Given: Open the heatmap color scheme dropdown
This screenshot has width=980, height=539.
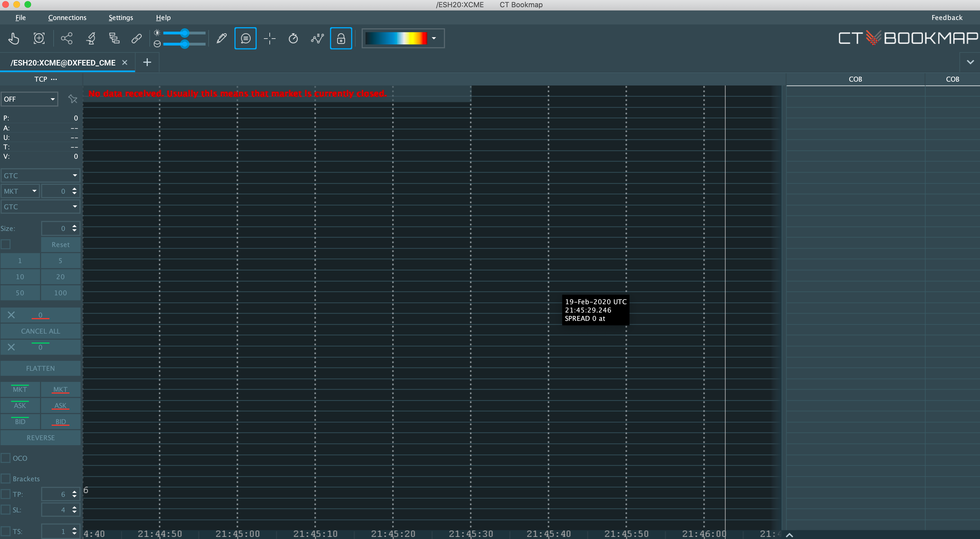Looking at the screenshot, I should [x=434, y=38].
